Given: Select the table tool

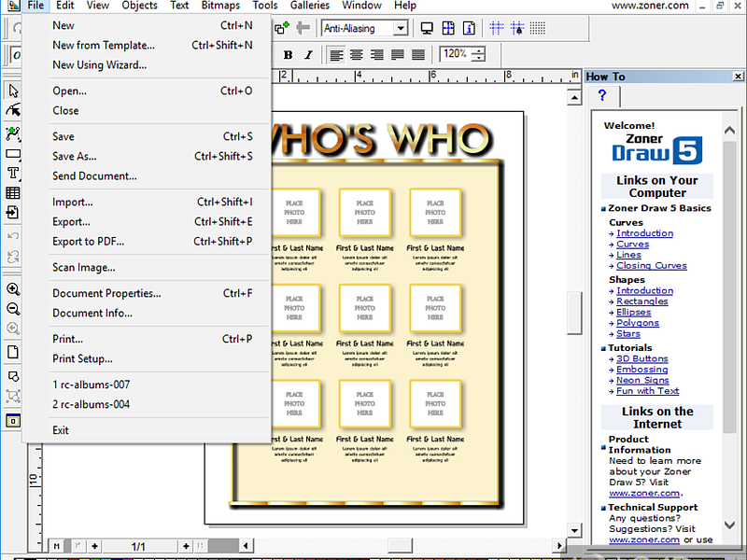Looking at the screenshot, I should 13,193.
